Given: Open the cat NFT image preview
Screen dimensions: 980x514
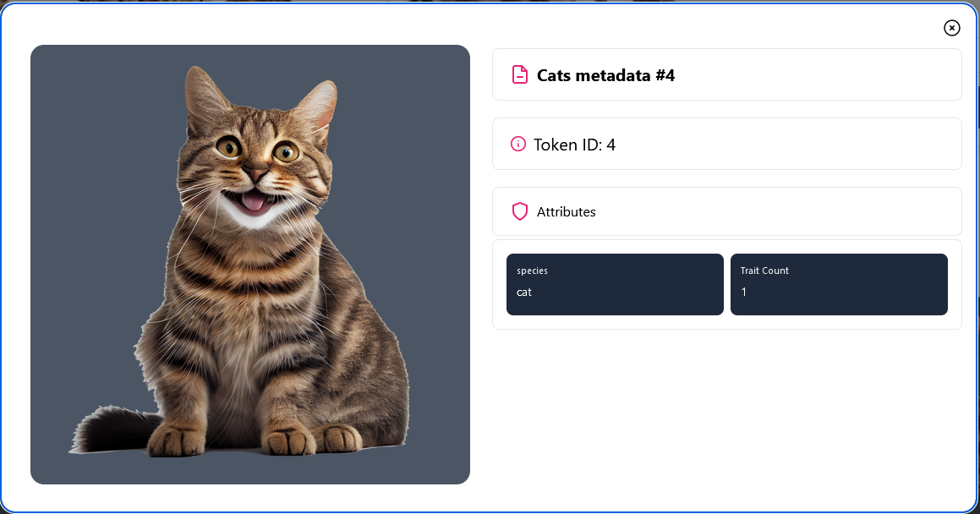Looking at the screenshot, I should [x=250, y=264].
